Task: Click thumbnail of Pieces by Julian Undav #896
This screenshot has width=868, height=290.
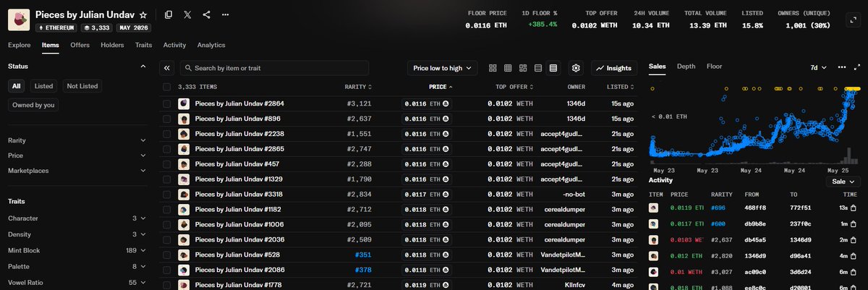Action: tap(184, 119)
